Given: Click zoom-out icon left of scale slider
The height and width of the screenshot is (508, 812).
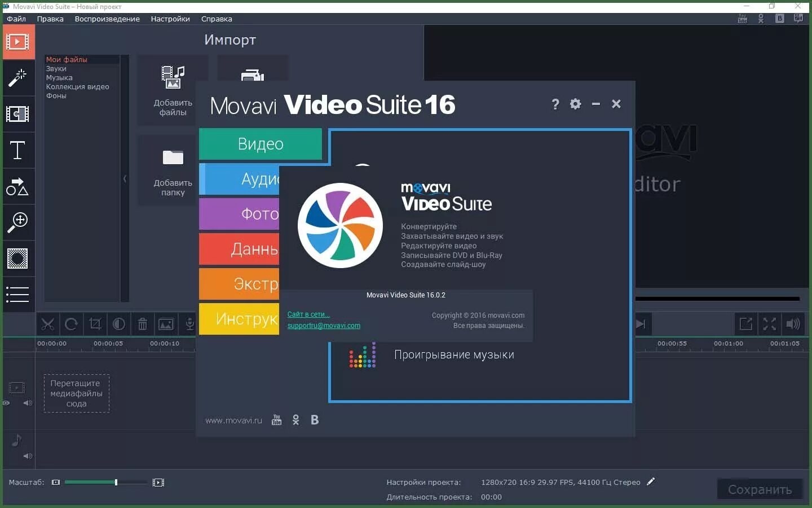Looking at the screenshot, I should (x=56, y=482).
